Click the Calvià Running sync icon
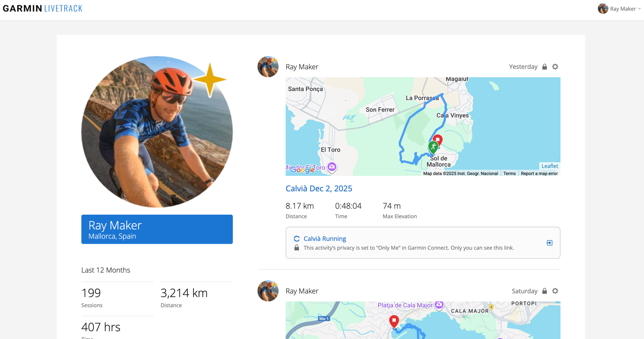 coord(296,239)
